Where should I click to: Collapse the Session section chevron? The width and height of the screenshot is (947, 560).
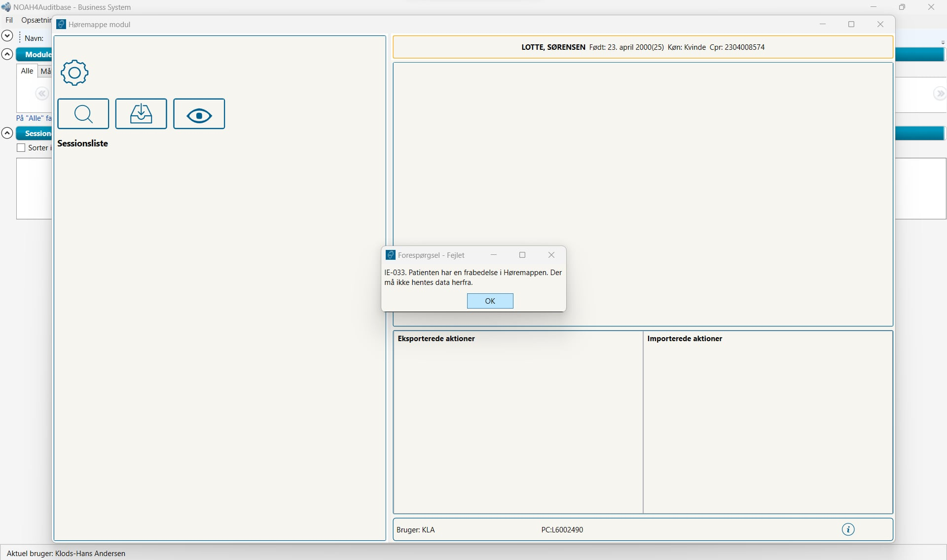(7, 133)
